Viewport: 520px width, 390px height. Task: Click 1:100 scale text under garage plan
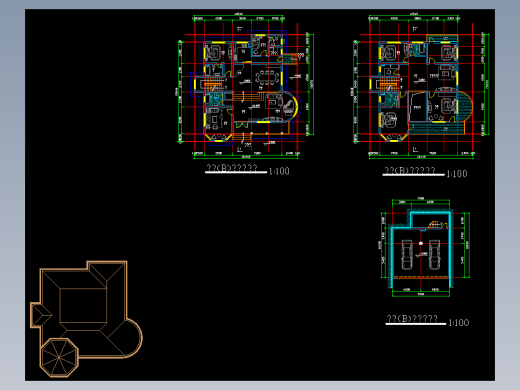(459, 323)
